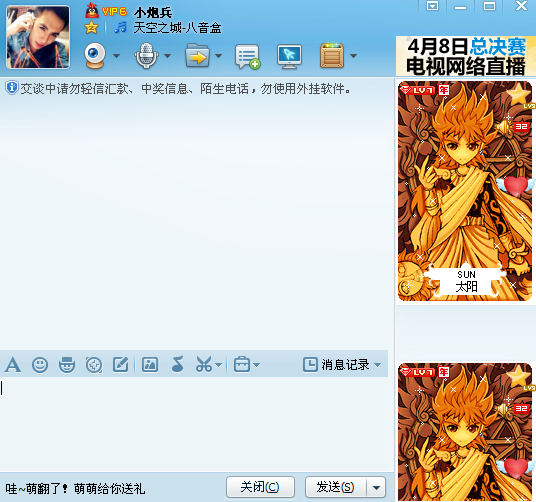536x502 pixels.
Task: Create a discussion group chat icon
Action: pyautogui.click(x=247, y=56)
